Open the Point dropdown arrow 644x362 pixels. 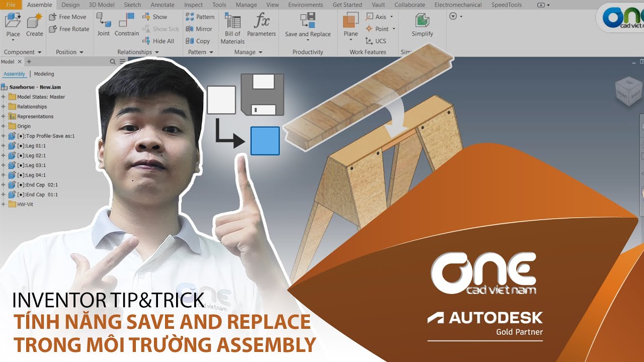[x=393, y=29]
